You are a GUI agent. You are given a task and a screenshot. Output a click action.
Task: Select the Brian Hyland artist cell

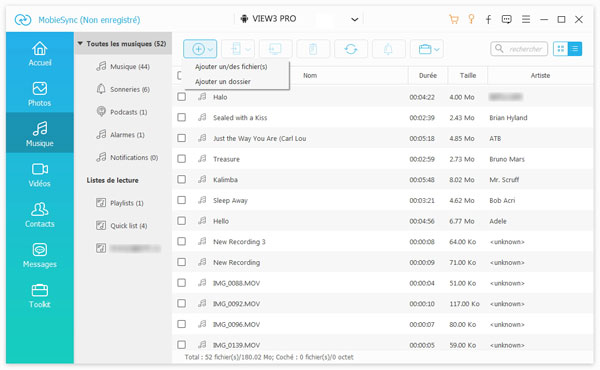(x=508, y=117)
